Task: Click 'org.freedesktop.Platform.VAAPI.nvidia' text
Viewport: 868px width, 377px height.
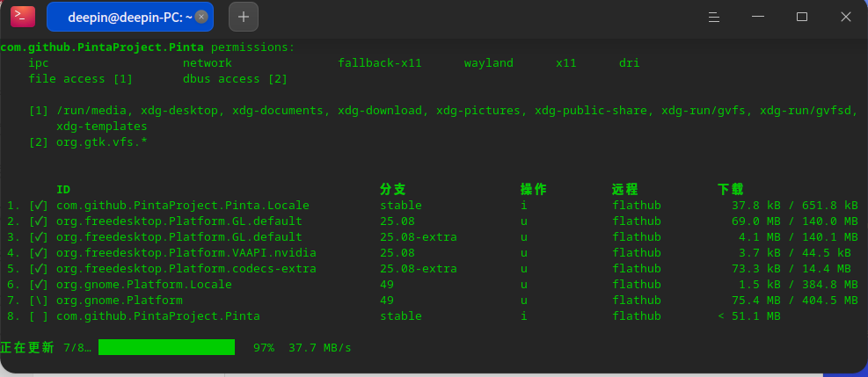Action: (x=186, y=253)
